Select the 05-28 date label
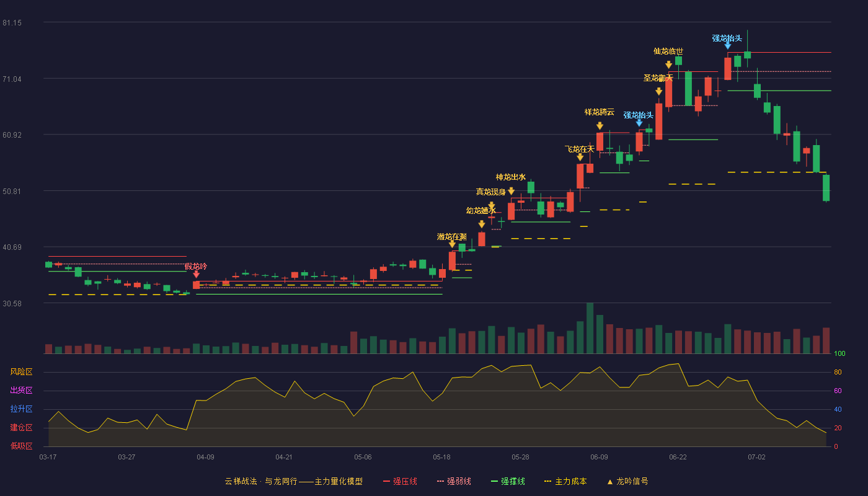This screenshot has width=868, height=496. pyautogui.click(x=520, y=457)
